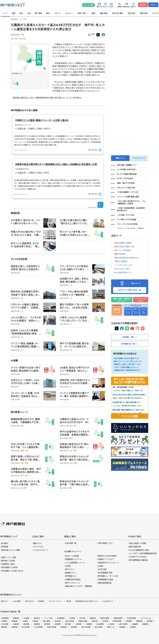
Task: Open headline 坂本花織、4連覇逃すフリー
Action: pyautogui.click(x=127, y=165)
